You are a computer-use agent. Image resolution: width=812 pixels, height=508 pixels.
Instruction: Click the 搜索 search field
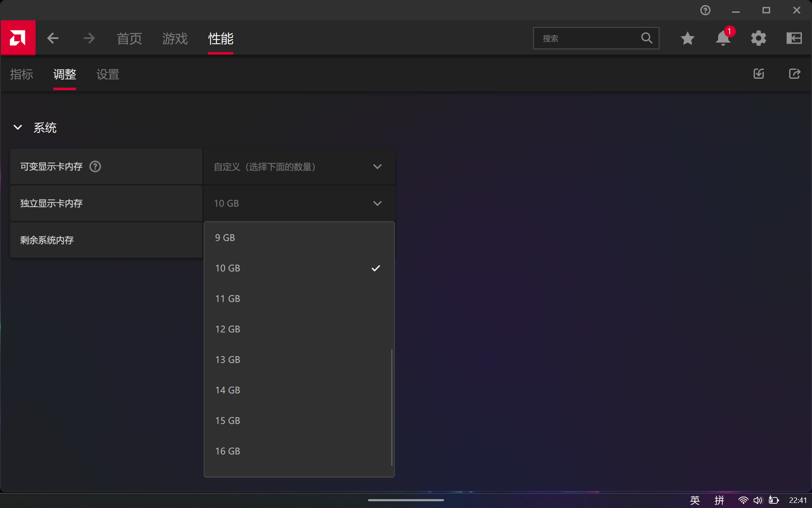588,39
